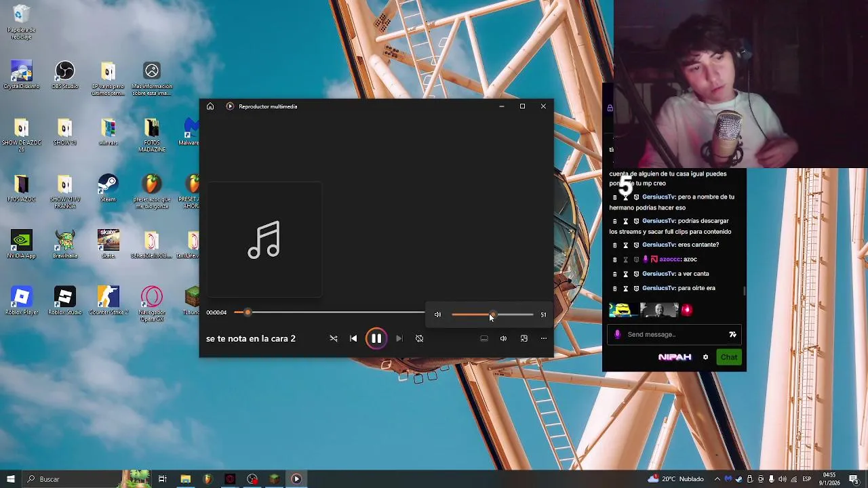Select the Papelera de reciclaje desktop icon
The image size is (868, 488).
point(22,22)
